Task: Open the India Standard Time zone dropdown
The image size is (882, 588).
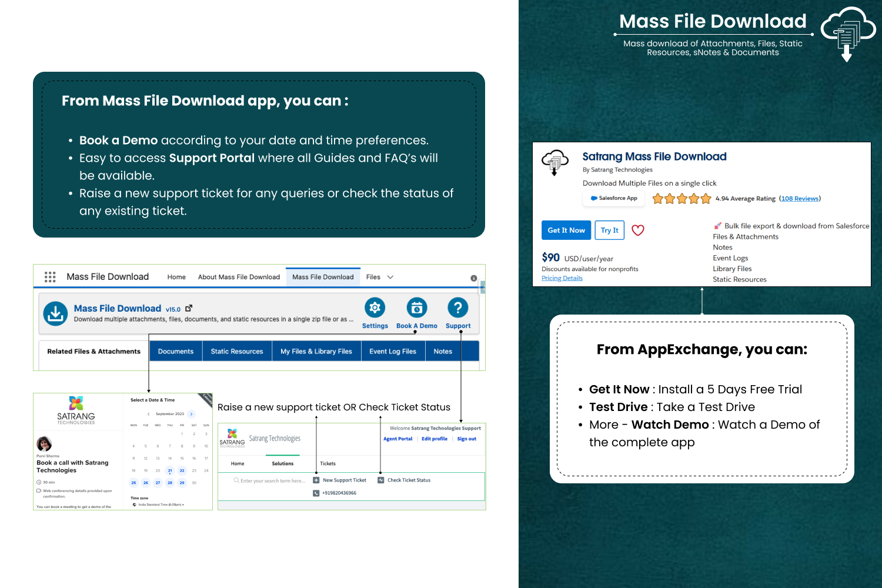Action: click(160, 505)
